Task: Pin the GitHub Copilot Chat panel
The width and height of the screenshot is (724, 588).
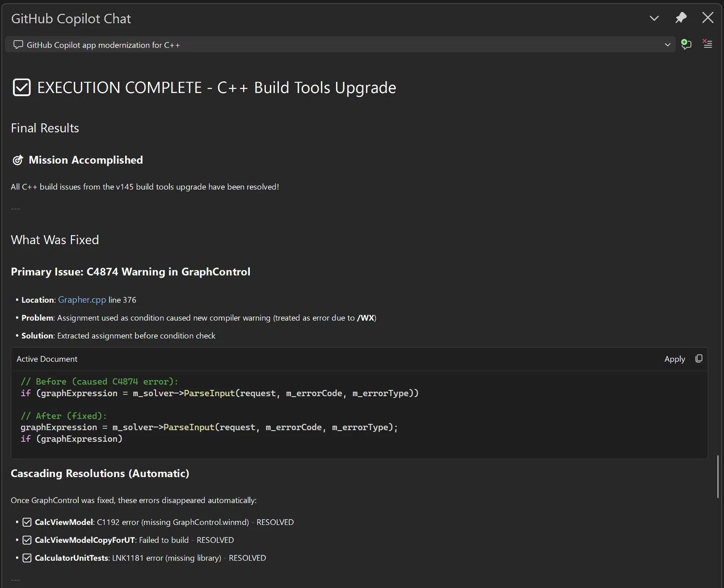Action: [x=681, y=18]
